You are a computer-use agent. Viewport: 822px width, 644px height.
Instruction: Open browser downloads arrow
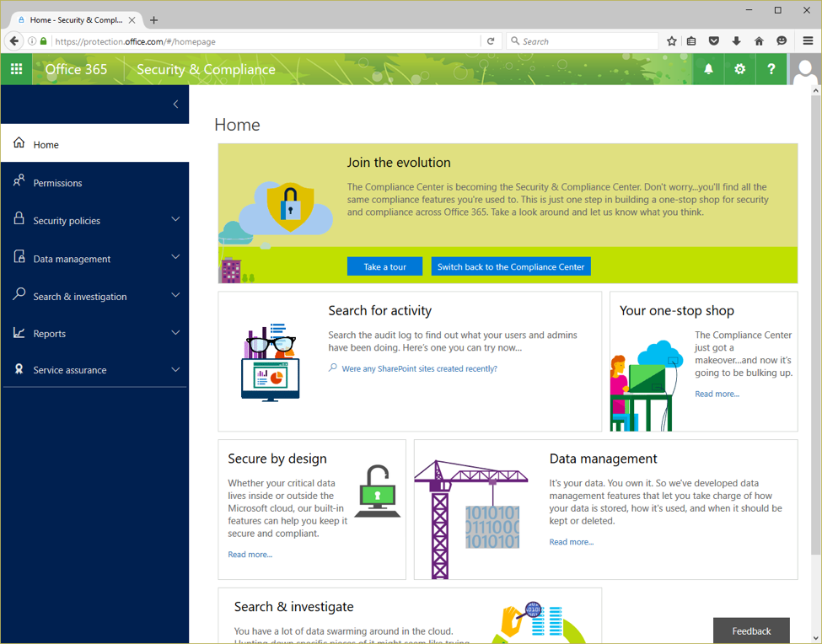(736, 41)
